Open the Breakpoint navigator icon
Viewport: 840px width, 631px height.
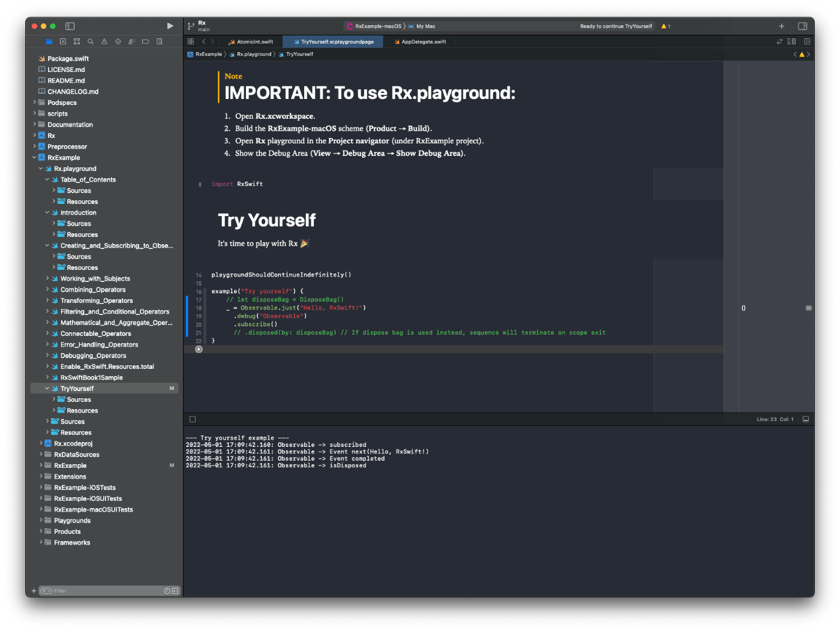click(145, 41)
